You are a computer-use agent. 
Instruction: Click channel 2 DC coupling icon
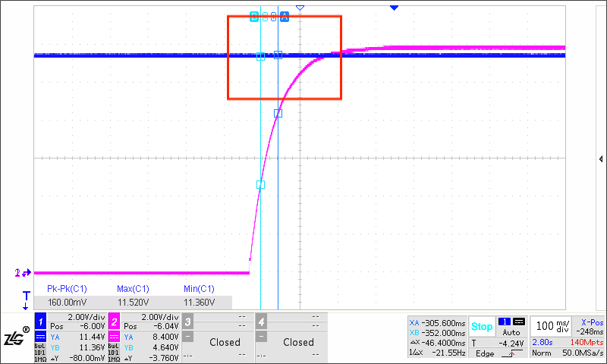(115, 337)
